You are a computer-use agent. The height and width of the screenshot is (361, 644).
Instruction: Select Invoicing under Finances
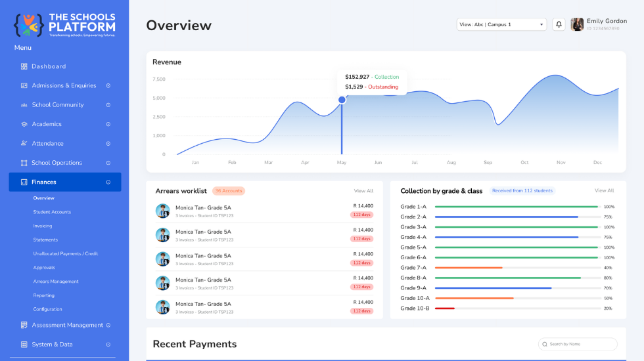point(43,226)
